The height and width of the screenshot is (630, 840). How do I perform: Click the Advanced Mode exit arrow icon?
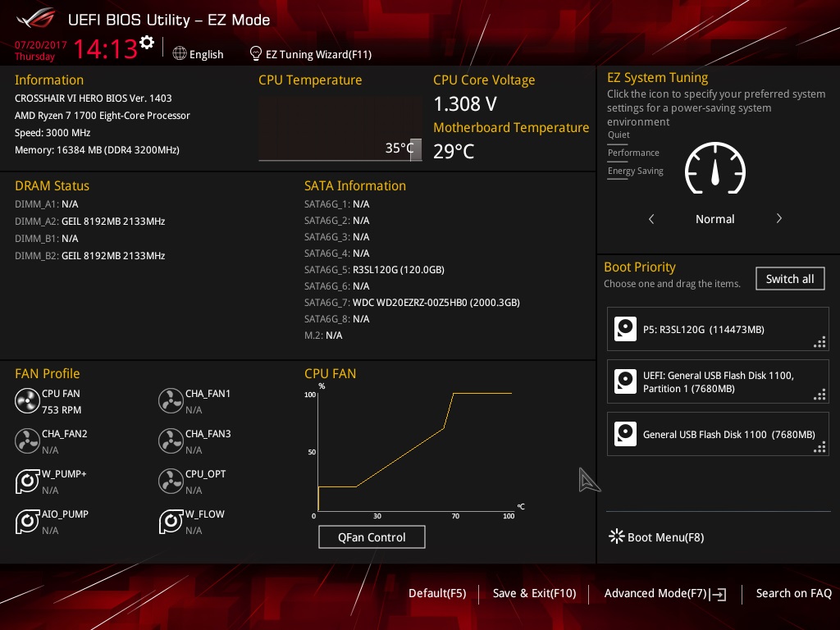718,594
